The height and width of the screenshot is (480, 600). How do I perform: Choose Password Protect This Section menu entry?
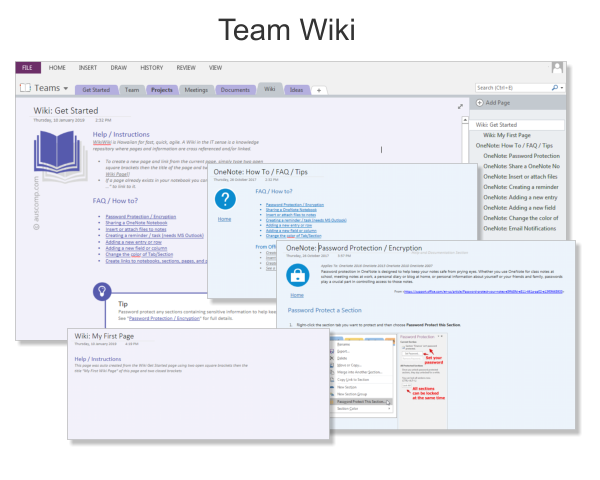click(361, 402)
